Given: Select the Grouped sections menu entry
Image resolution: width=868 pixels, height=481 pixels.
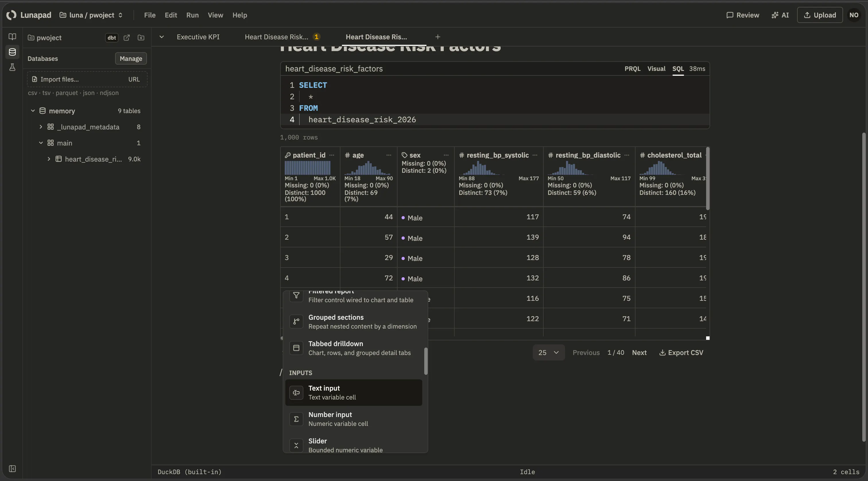Looking at the screenshot, I should 353,321.
